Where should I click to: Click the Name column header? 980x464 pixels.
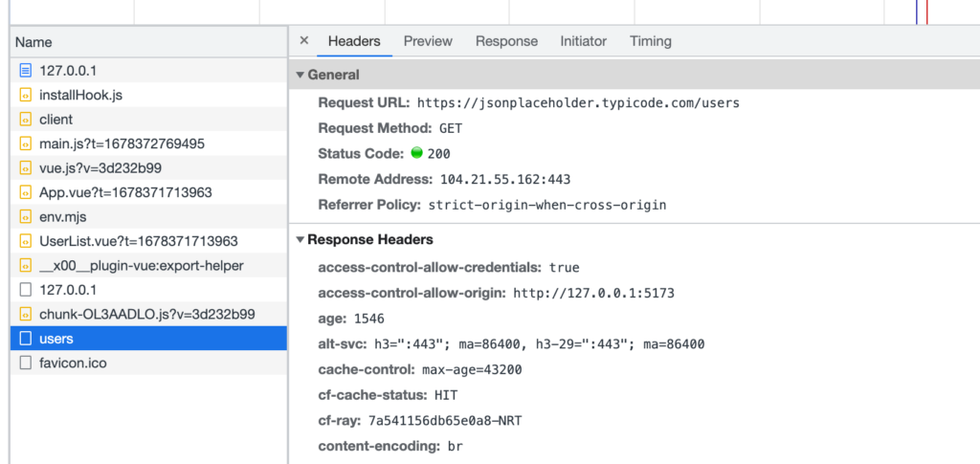(34, 42)
